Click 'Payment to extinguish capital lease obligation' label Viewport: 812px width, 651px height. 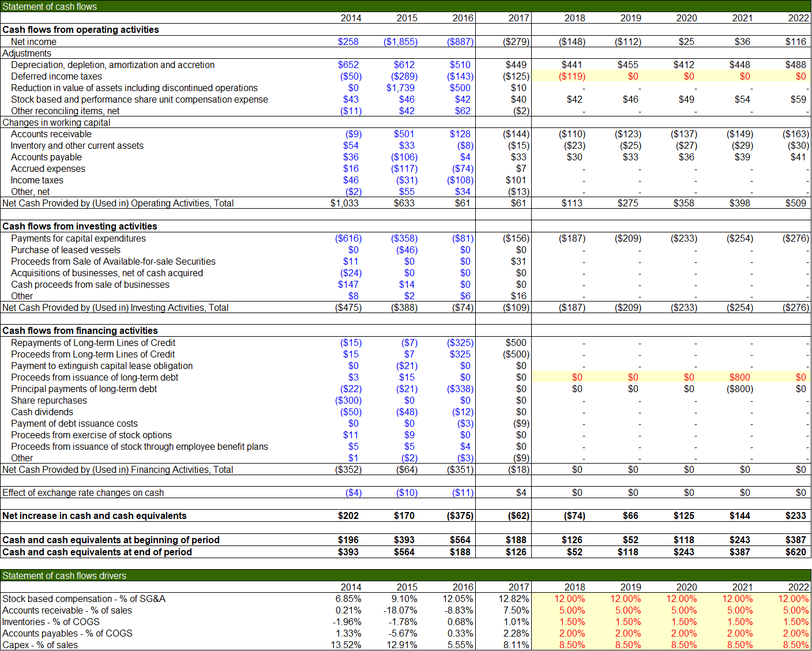pos(101,366)
